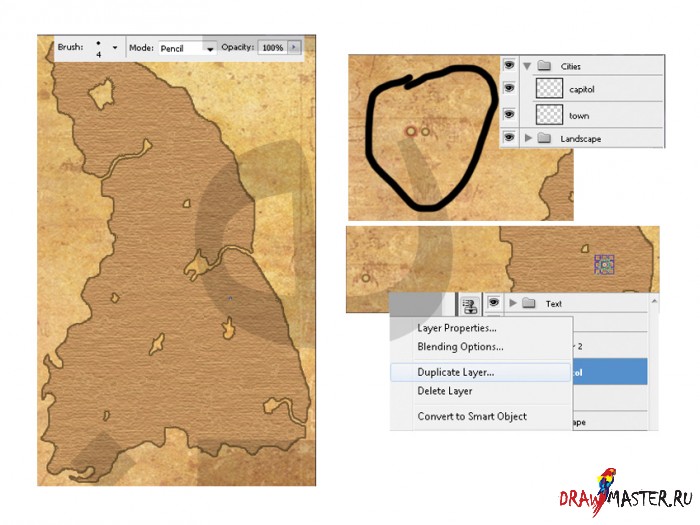
Task: Choose Duplicate Layer from context menu
Action: 480,372
